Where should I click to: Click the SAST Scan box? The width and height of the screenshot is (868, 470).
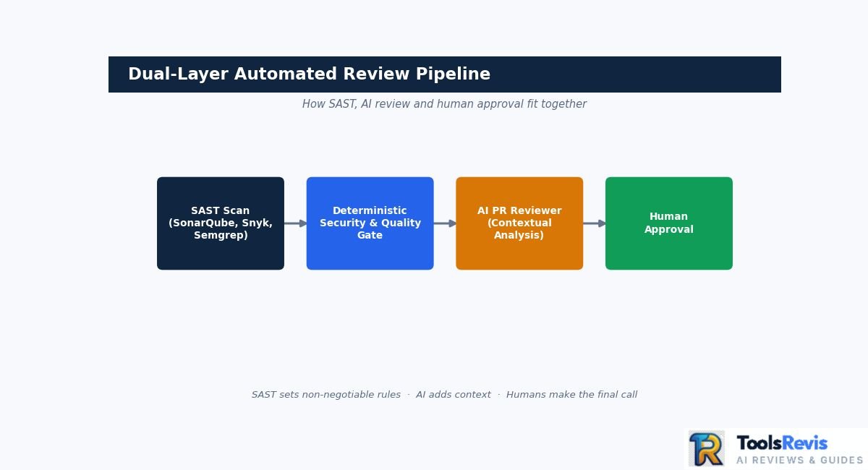point(221,223)
